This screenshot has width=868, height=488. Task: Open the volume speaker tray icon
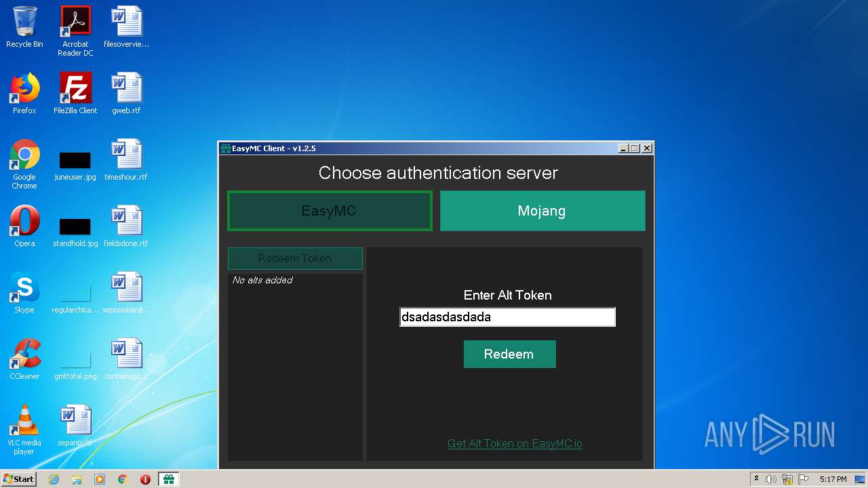771,479
